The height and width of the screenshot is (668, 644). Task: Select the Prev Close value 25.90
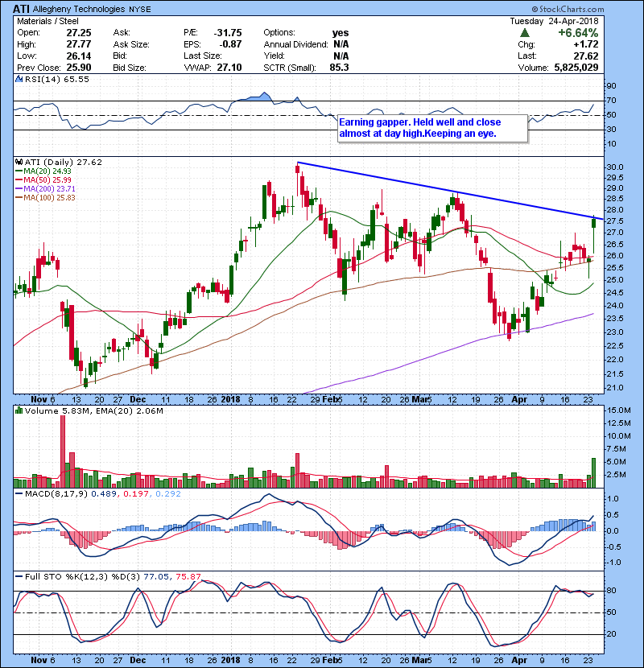(x=79, y=68)
